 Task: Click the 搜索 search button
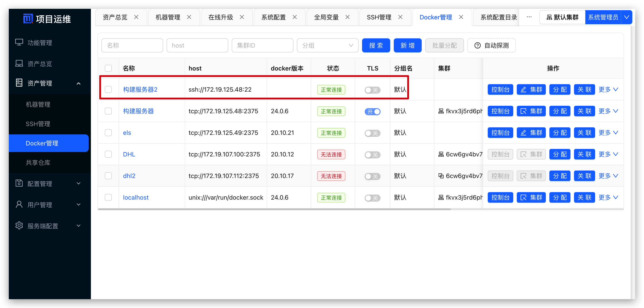[x=376, y=46]
